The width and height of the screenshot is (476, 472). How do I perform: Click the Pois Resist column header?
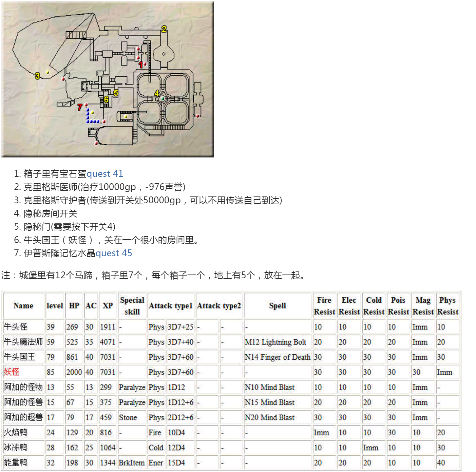398,306
